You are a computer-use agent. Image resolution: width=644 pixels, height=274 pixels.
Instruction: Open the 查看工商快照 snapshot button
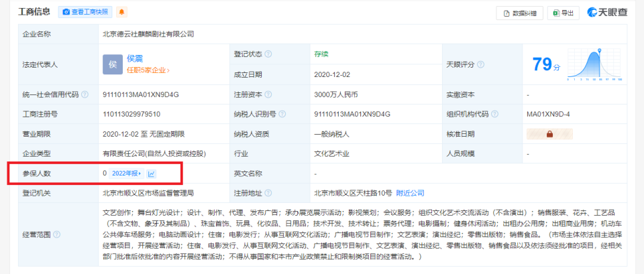(85, 12)
